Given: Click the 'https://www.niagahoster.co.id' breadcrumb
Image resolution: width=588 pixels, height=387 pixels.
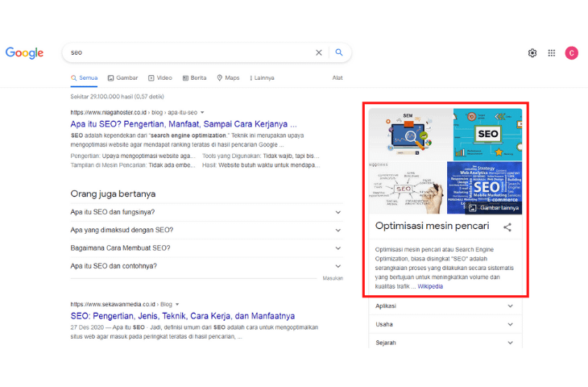Looking at the screenshot, I should click(109, 113).
